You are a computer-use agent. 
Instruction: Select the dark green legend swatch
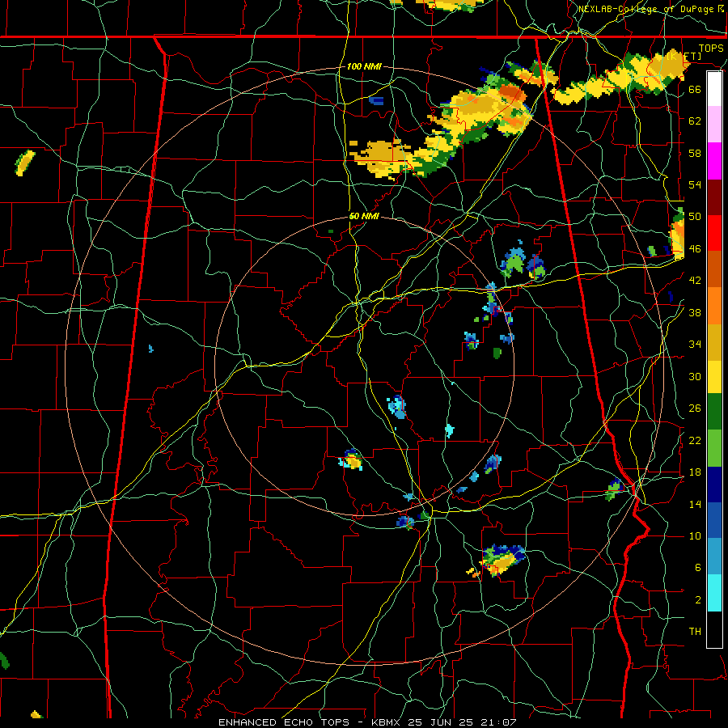click(x=714, y=412)
